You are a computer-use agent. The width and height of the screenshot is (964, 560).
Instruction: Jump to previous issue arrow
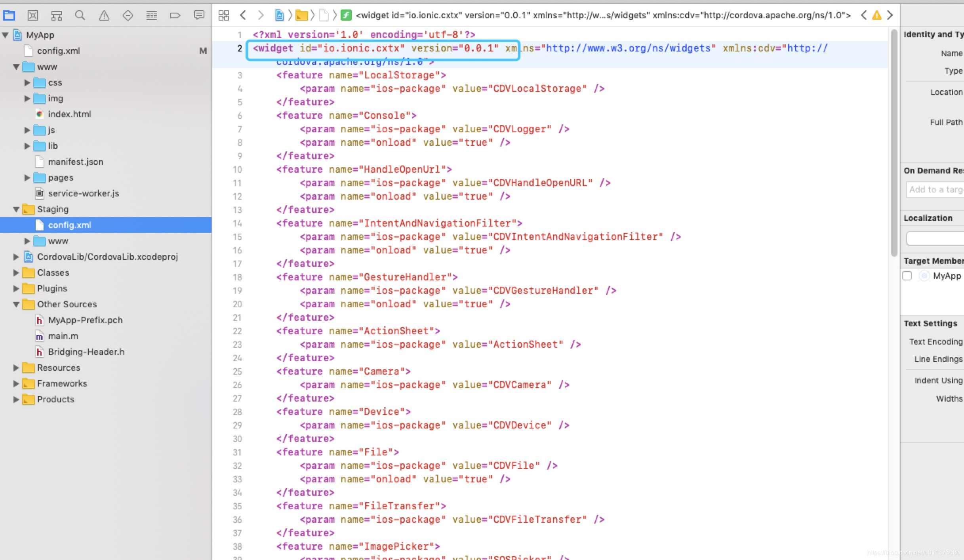click(864, 15)
